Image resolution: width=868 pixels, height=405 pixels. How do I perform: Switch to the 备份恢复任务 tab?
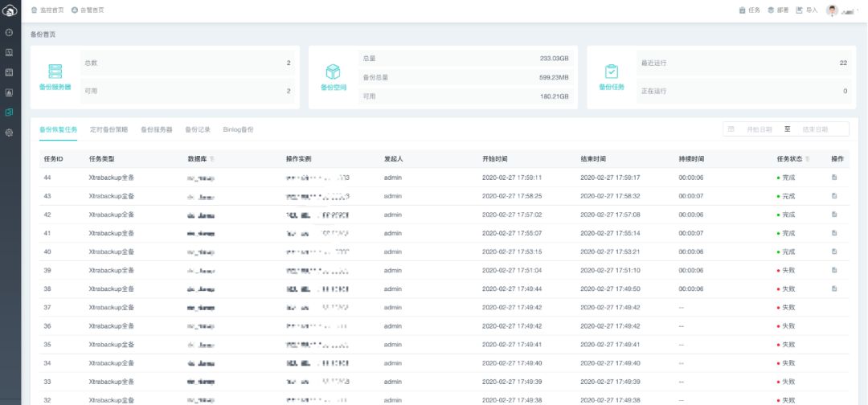pos(58,129)
